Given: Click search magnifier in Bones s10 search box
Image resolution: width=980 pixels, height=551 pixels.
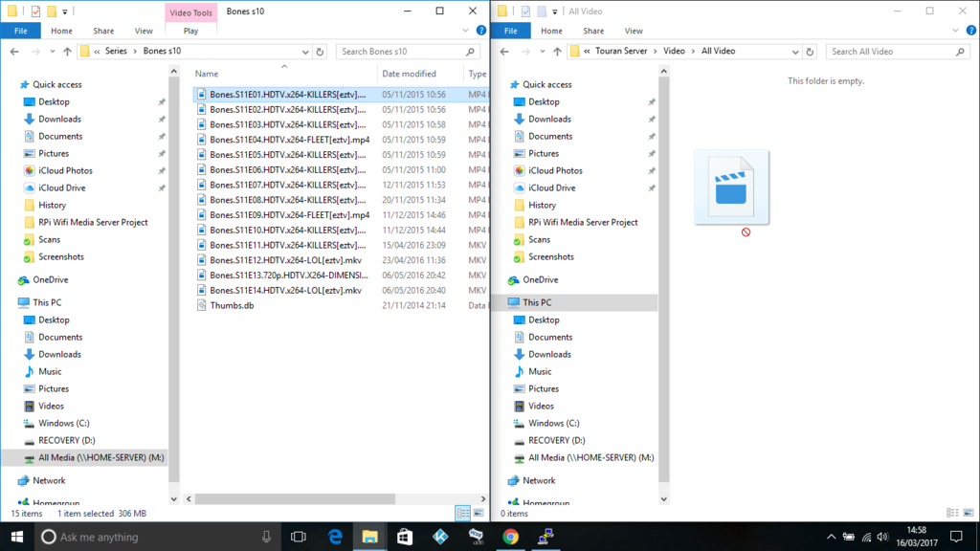Looking at the screenshot, I should [470, 52].
